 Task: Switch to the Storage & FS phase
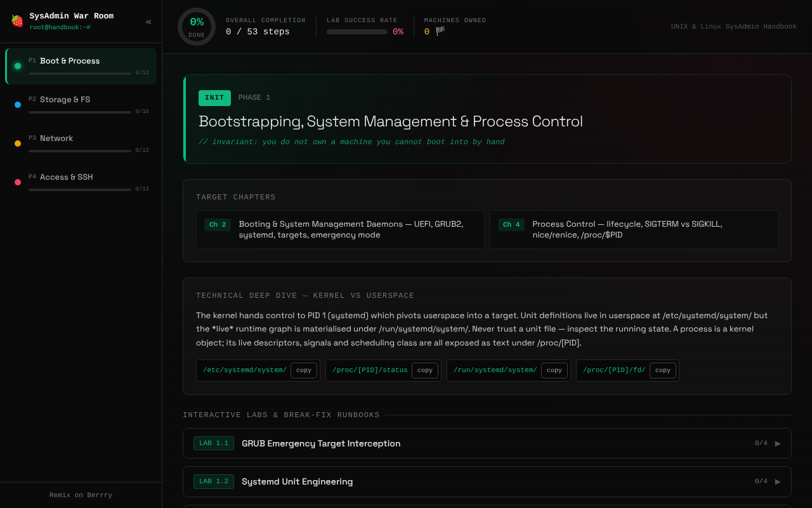pos(81,105)
